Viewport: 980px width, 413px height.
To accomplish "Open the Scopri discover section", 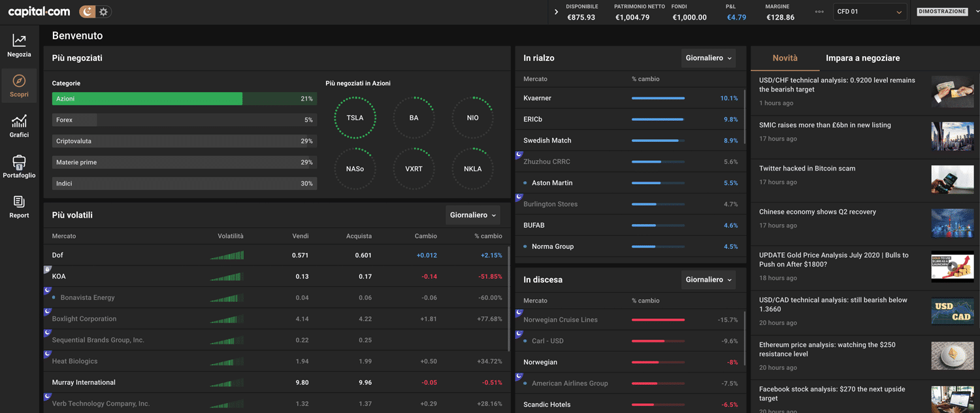I will click(19, 86).
